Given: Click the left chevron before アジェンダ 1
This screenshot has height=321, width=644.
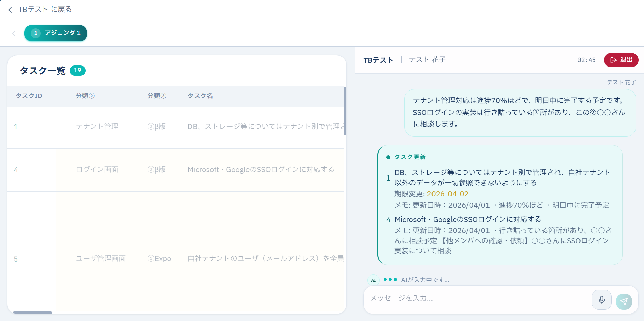Looking at the screenshot, I should coord(14,33).
